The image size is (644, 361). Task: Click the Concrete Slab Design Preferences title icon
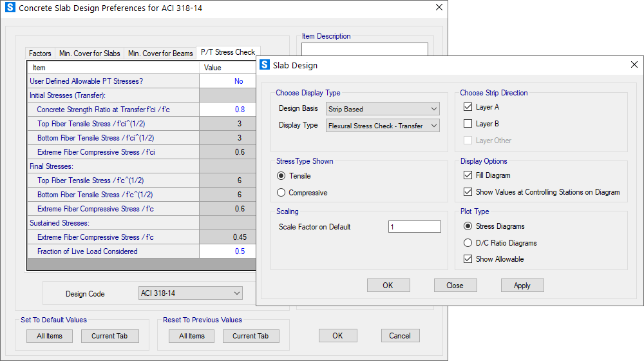[x=10, y=8]
